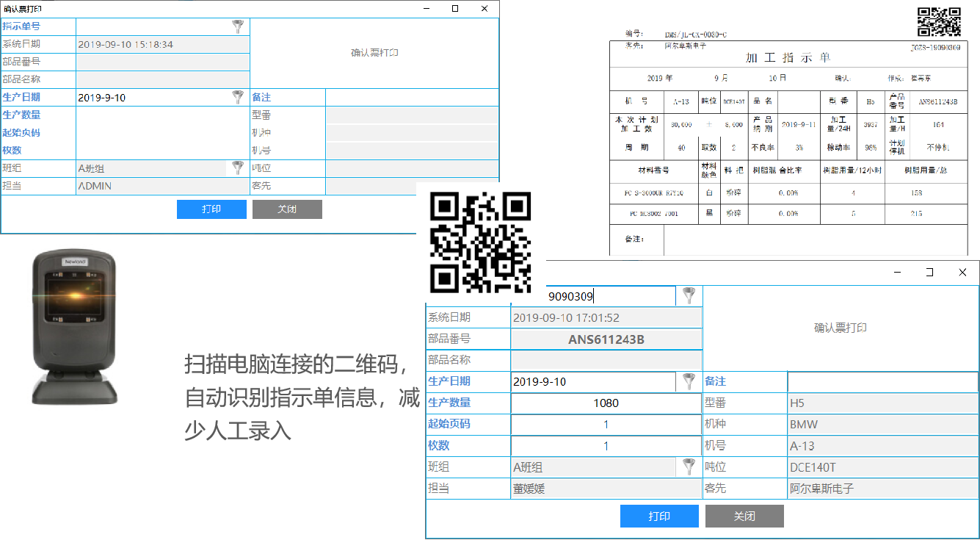Expand the A班组 selector in the lower-right window
The image size is (980, 540).
click(688, 467)
